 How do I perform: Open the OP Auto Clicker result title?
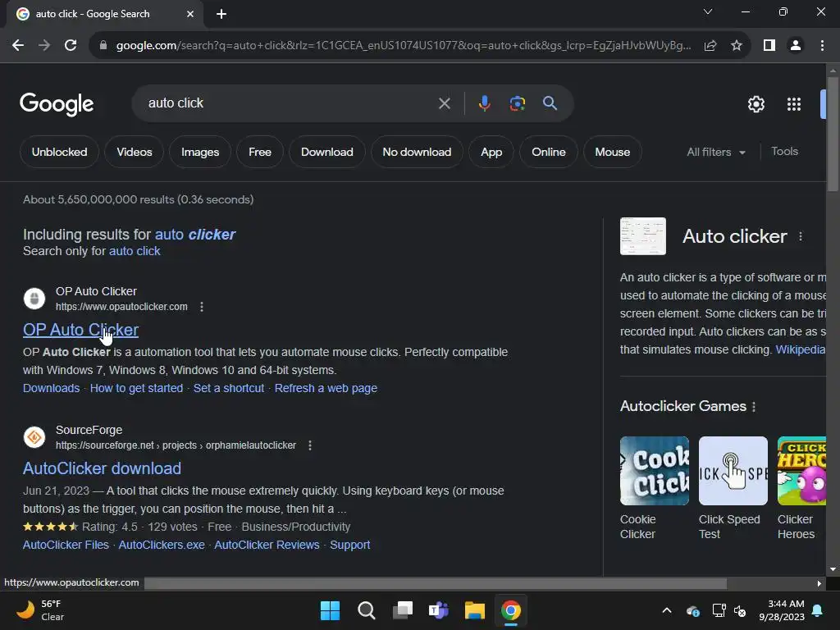pyautogui.click(x=80, y=330)
